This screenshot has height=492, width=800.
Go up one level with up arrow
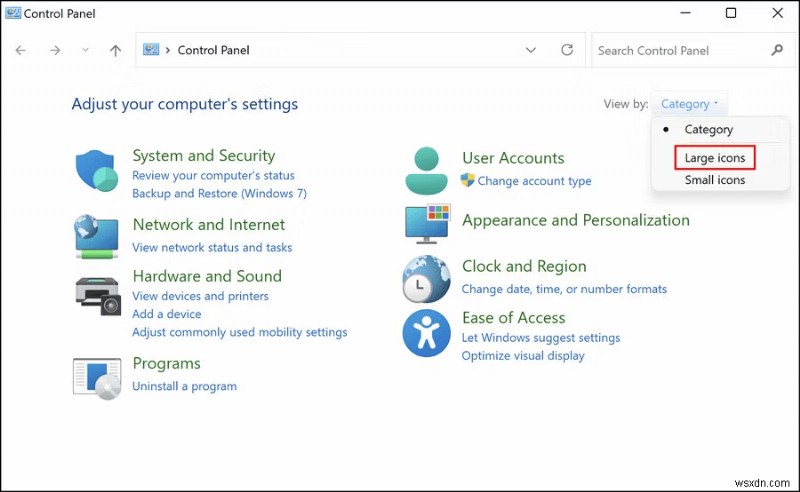(x=115, y=50)
